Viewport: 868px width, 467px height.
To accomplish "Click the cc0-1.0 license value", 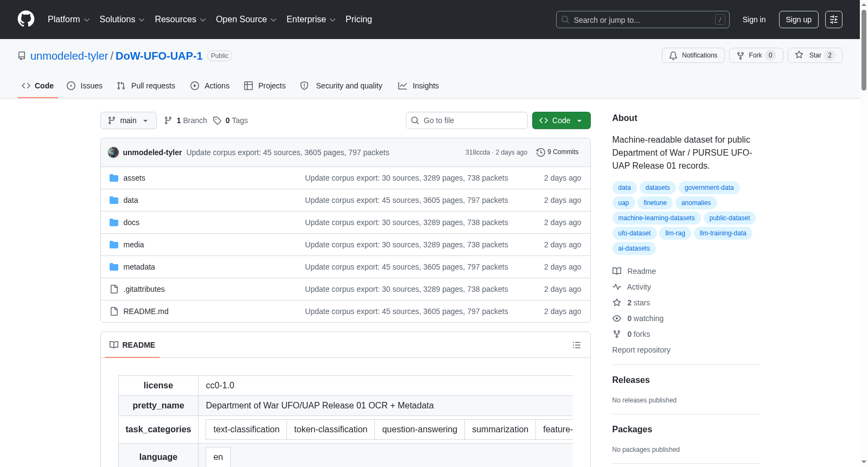I will 220,386.
